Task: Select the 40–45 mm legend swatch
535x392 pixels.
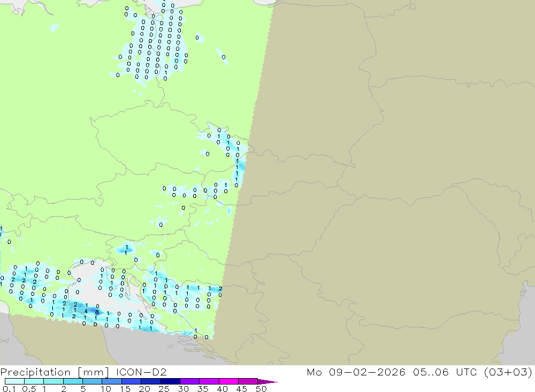Action: pyautogui.click(x=228, y=381)
